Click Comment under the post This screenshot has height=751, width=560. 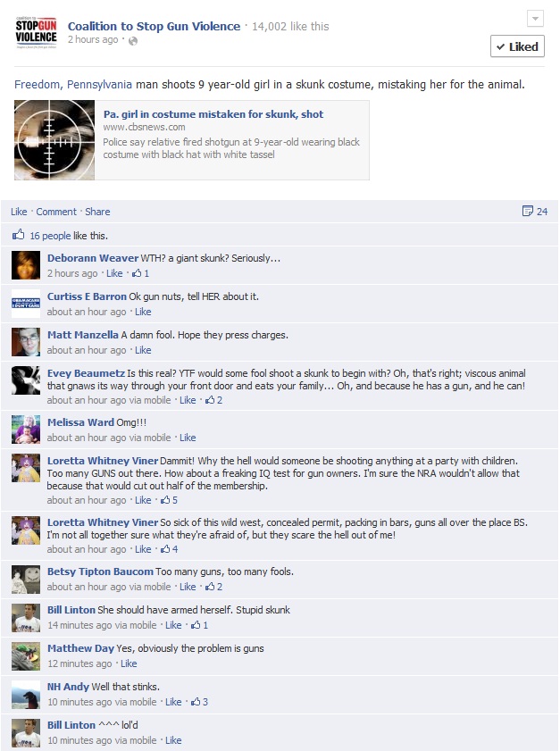[56, 212]
